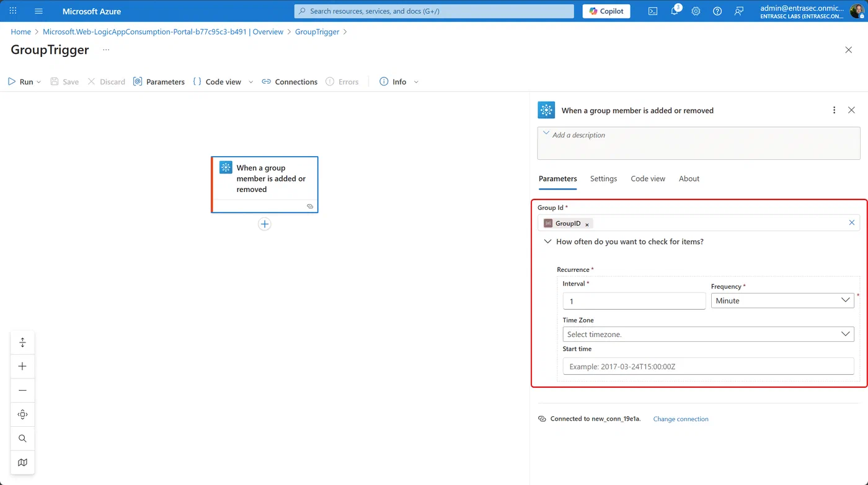Switch to the Settings tab
The width and height of the screenshot is (868, 485).
[603, 178]
